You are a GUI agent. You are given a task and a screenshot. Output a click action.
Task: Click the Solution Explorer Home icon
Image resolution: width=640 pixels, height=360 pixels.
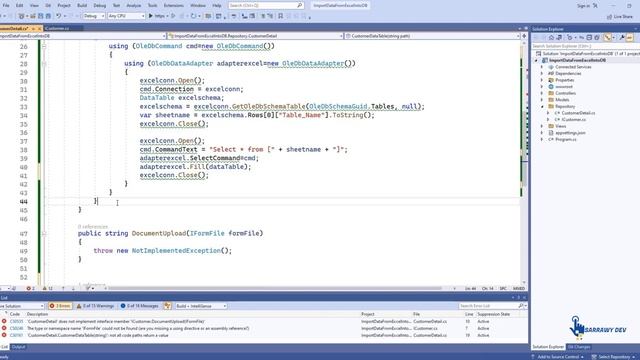click(551, 38)
